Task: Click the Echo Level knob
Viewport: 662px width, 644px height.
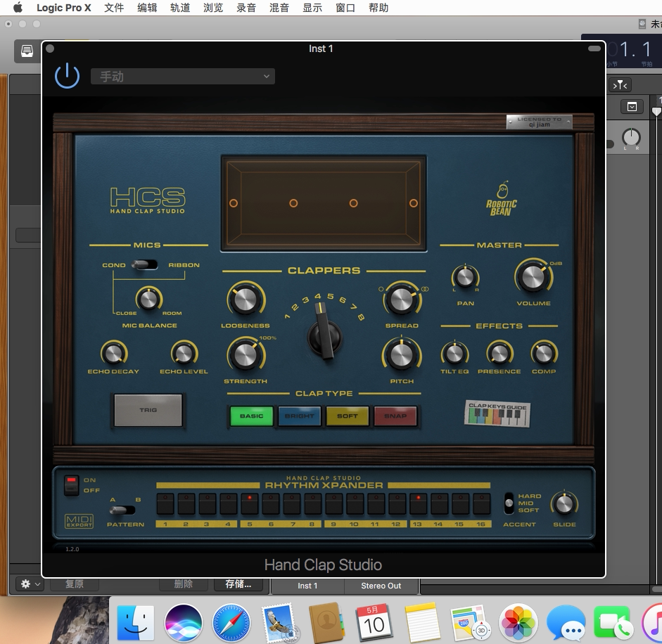Action: tap(184, 353)
